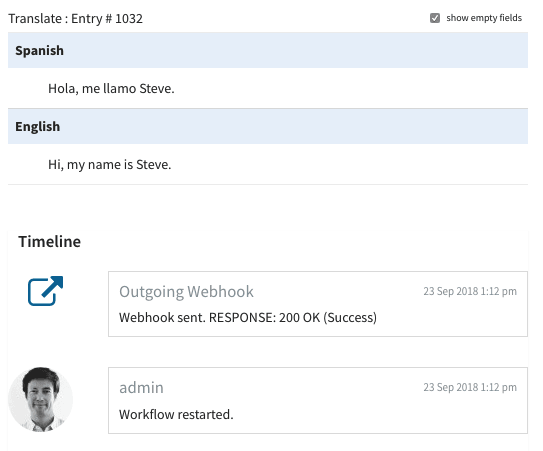Click the Webhook sent RESPONSE 200 OK message

pos(248,318)
